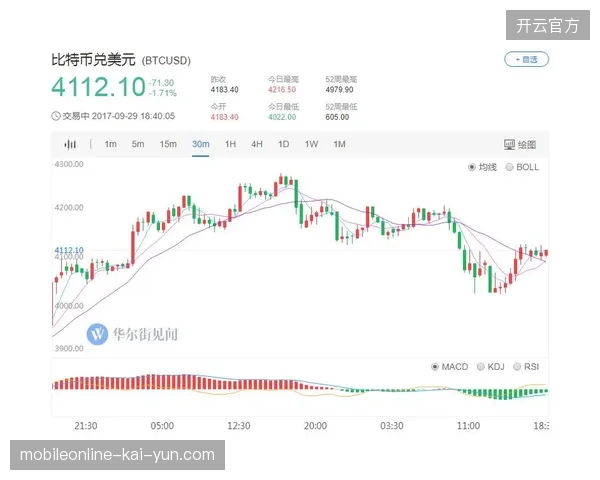Image resolution: width=600 pixels, height=480 pixels.
Task: Click the 605.00 52-week low value
Action: point(337,117)
